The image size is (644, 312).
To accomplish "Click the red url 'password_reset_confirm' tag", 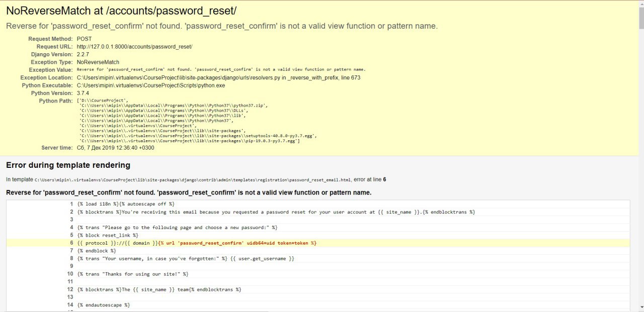I will click(x=237, y=243).
